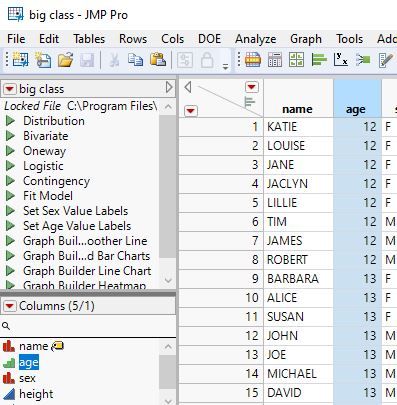397x405 pixels.
Task: Run the Logistic script green triangle
Action: pos(10,166)
